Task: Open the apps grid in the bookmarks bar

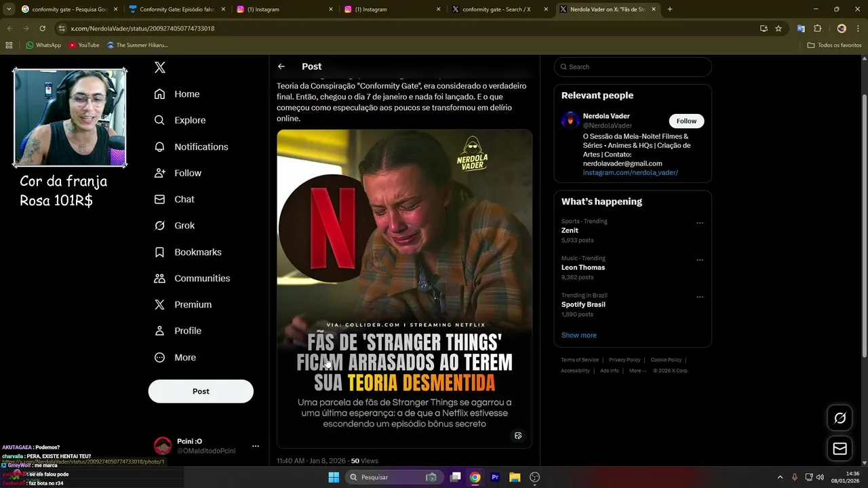Action: pyautogui.click(x=9, y=45)
